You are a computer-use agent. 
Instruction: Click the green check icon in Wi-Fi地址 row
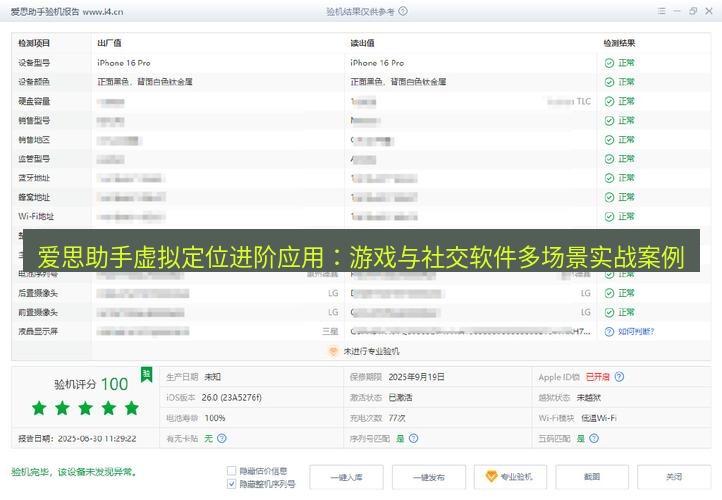point(609,217)
